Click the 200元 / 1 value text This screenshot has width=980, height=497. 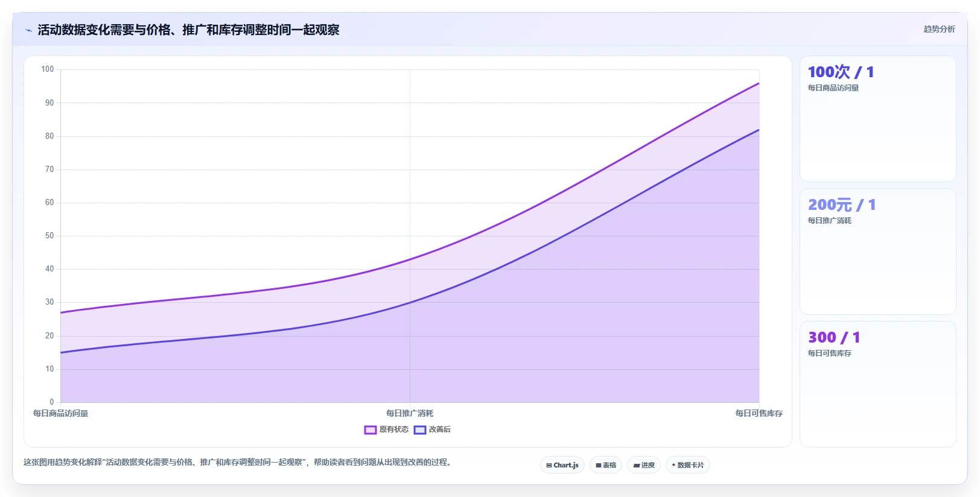click(x=842, y=205)
